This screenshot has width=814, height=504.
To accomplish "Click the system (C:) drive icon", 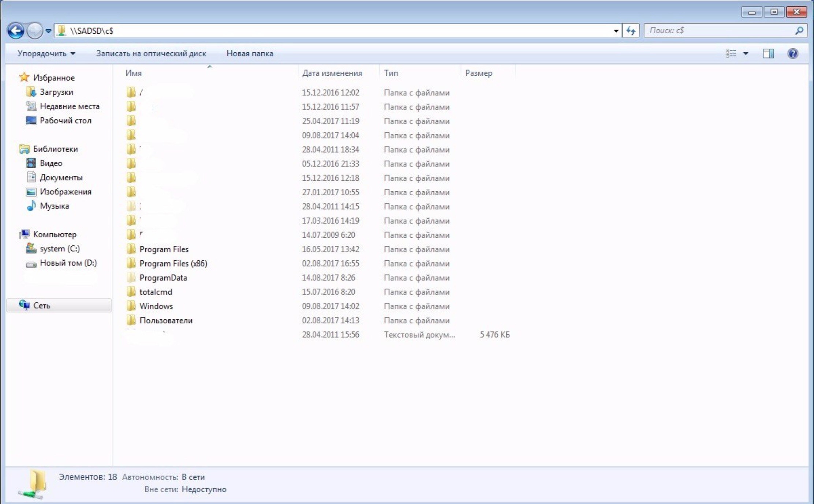I will click(31, 248).
